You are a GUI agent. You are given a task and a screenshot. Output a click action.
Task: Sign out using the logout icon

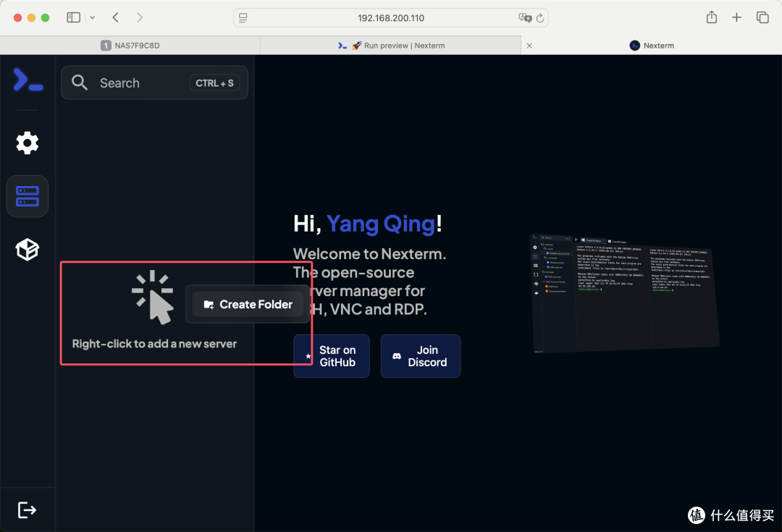27,510
